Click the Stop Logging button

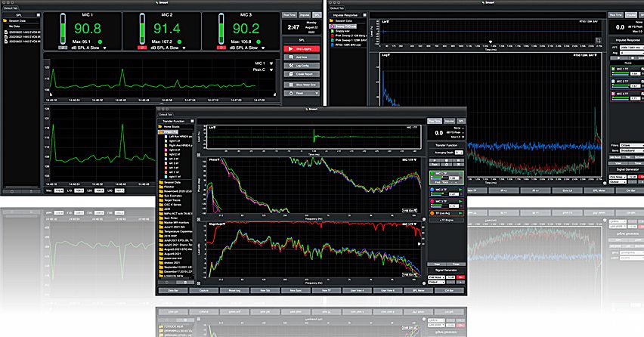302,48
